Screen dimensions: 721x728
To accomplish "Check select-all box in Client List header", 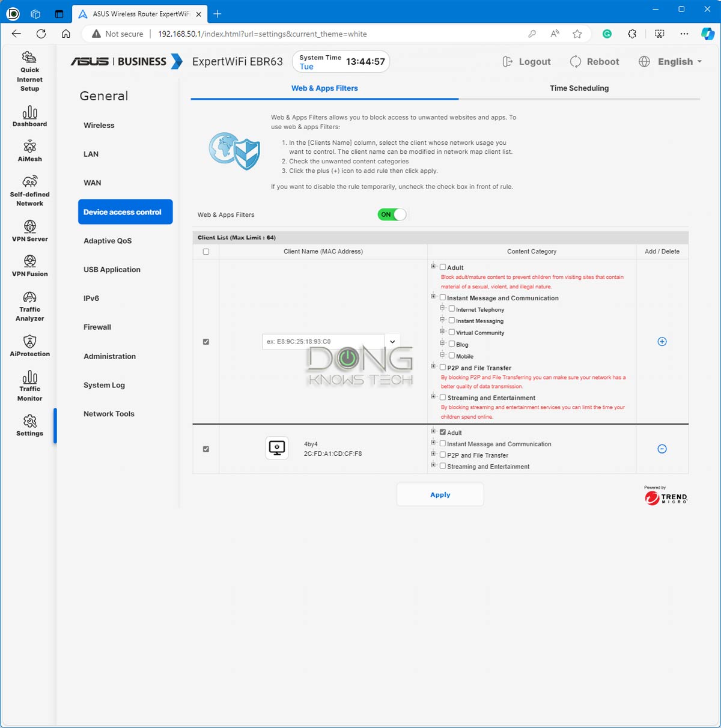I will [206, 252].
